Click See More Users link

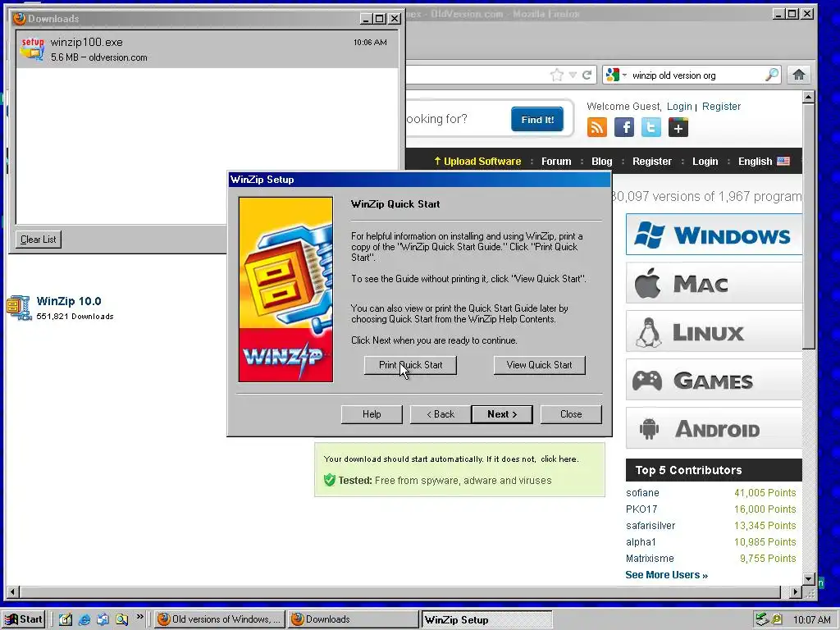666,575
